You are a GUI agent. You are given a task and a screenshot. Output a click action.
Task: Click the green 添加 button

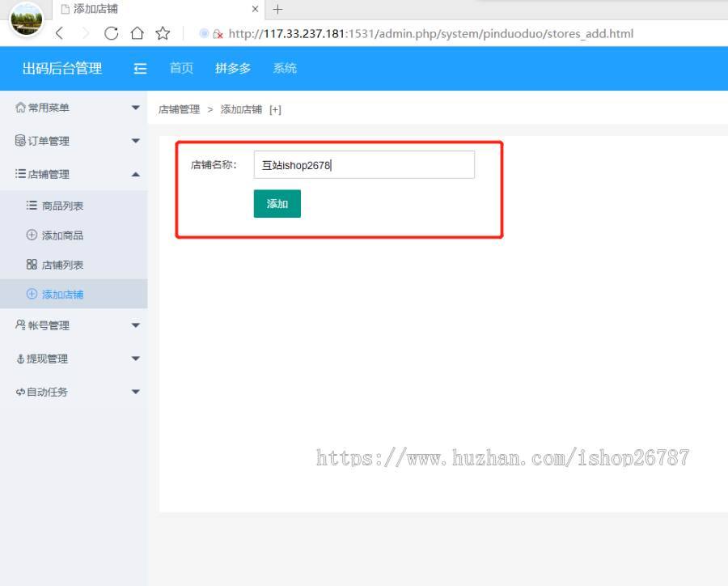[x=277, y=203]
